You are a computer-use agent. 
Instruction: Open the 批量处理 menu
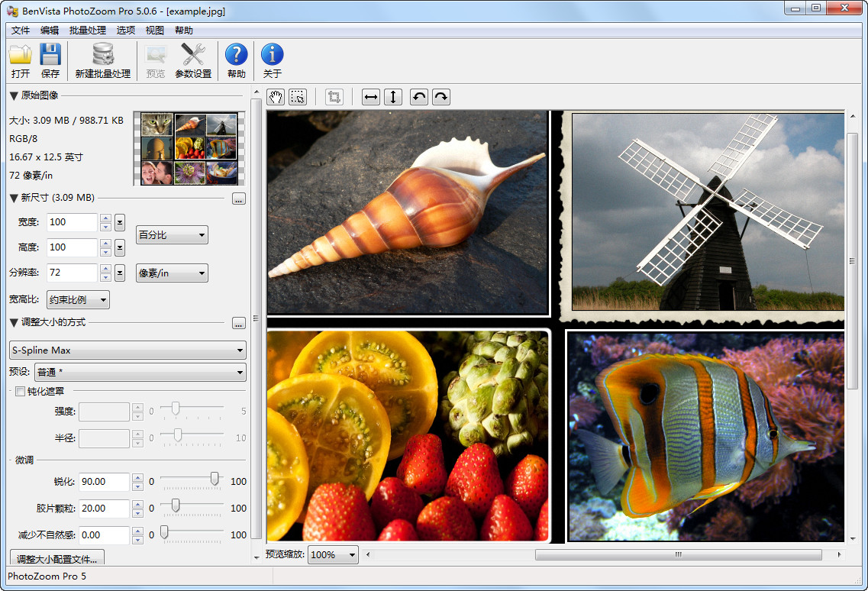88,31
